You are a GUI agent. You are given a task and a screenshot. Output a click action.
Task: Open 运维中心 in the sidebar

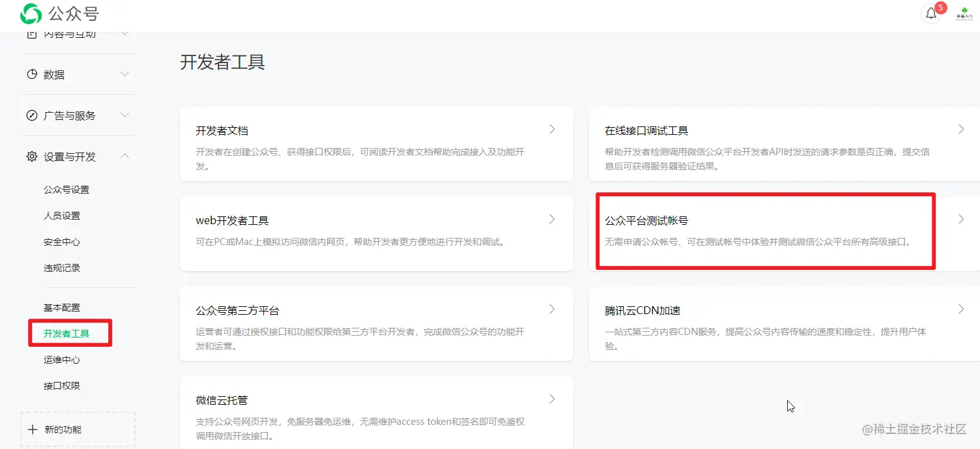coord(62,360)
